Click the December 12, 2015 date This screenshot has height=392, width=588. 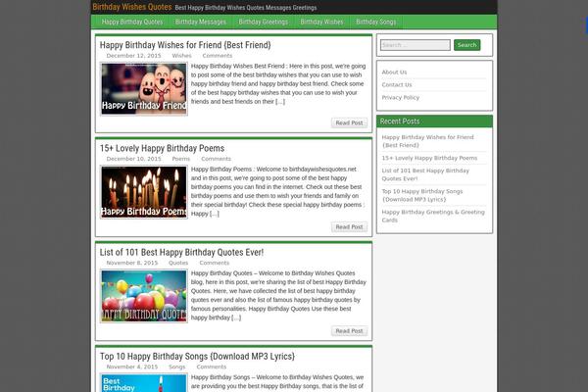[133, 56]
